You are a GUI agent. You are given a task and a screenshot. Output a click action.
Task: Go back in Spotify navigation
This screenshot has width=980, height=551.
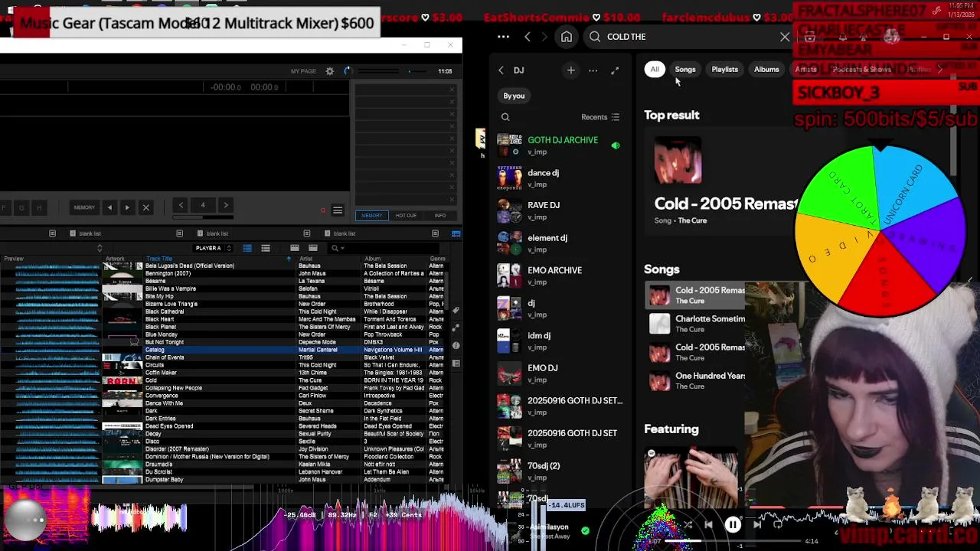[x=527, y=37]
